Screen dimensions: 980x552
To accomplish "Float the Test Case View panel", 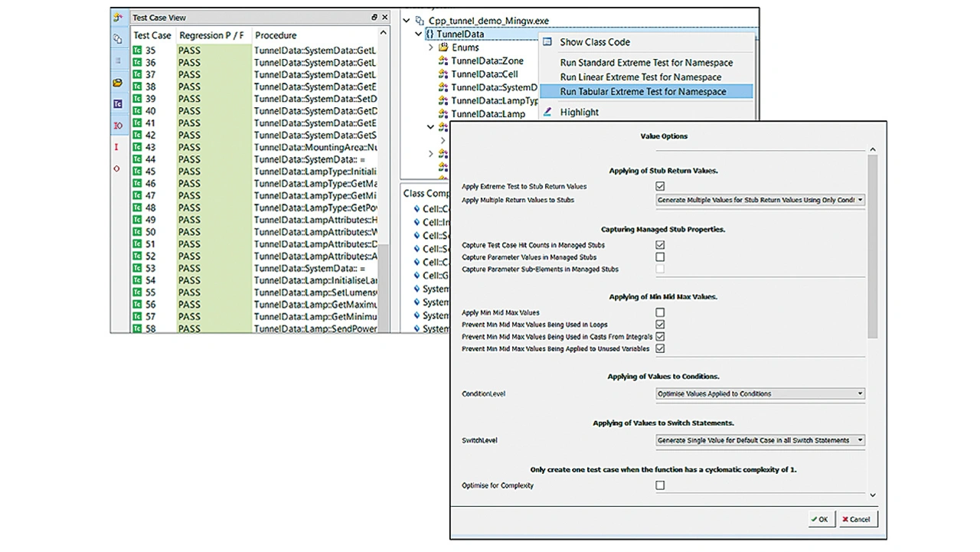I will coord(374,18).
